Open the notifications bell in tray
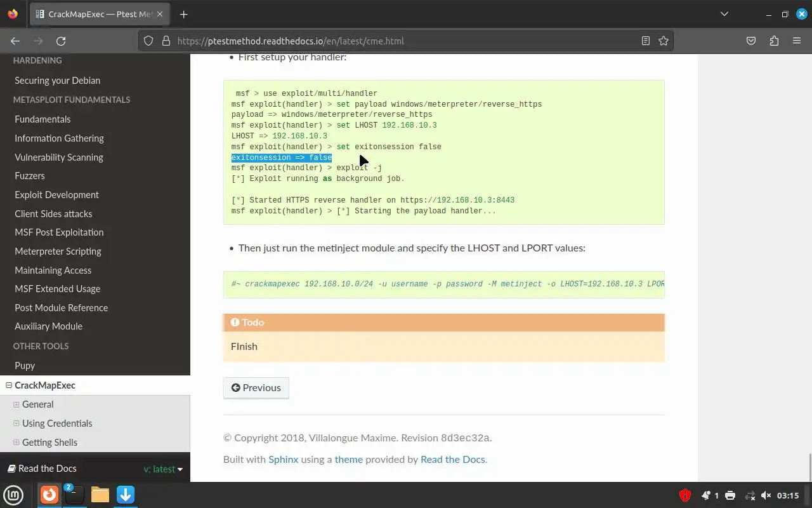 coord(706,495)
